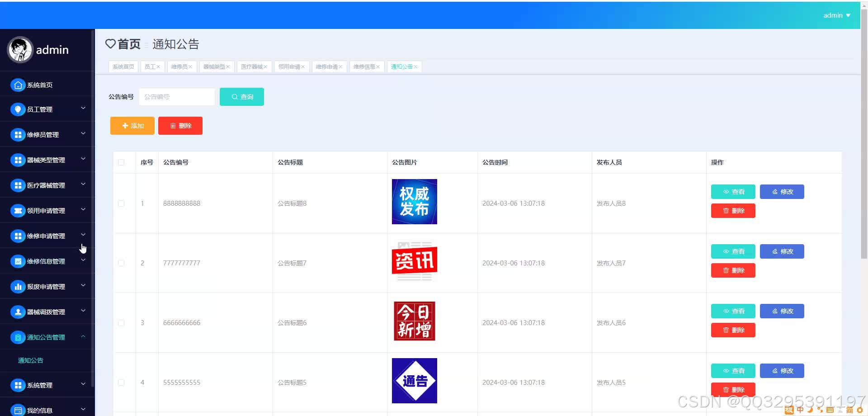Open the 器械调拨管理 user icon
The image size is (868, 416).
pos(18,312)
